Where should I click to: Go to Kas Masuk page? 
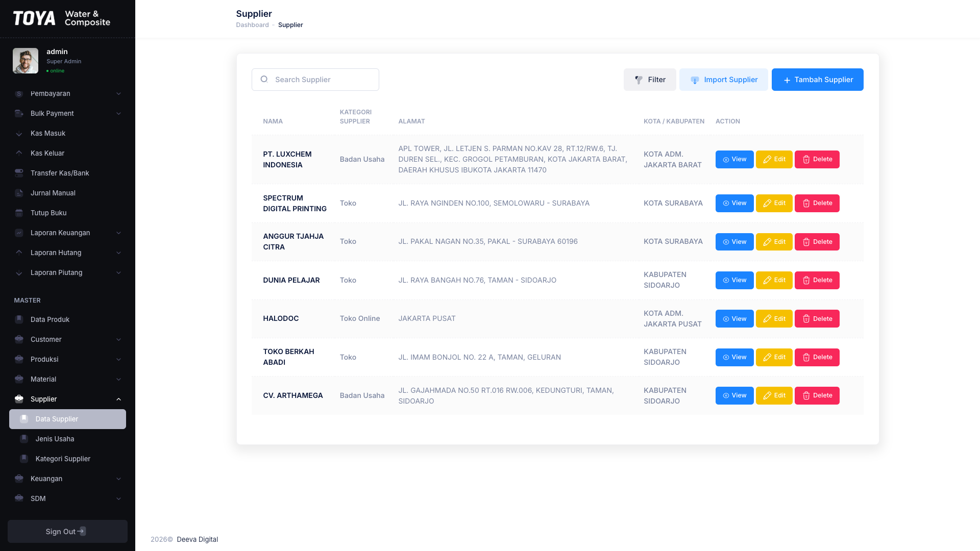pos(67,133)
